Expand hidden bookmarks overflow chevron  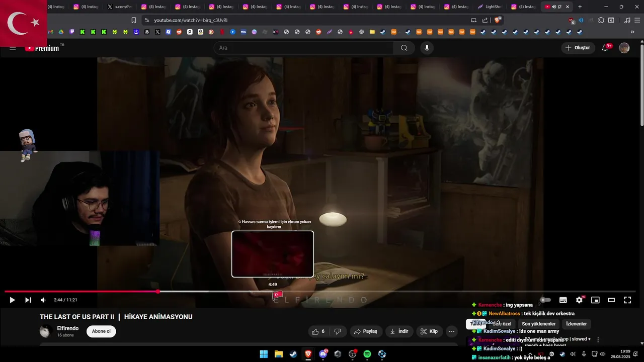[x=632, y=32]
